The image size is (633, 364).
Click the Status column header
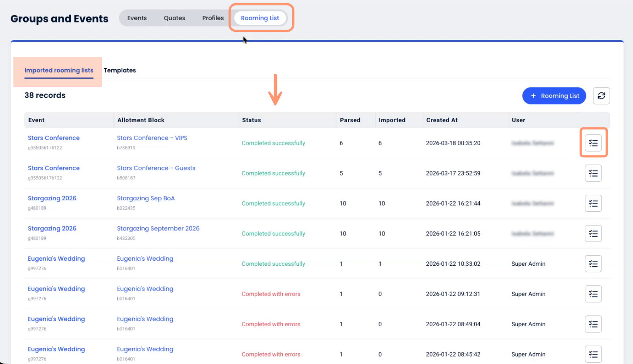pos(252,120)
